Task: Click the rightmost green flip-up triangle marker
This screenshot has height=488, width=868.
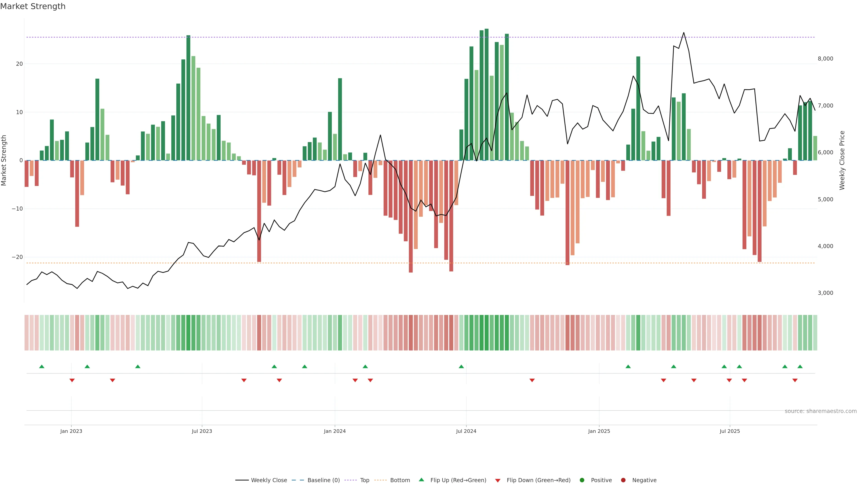Action: click(800, 366)
